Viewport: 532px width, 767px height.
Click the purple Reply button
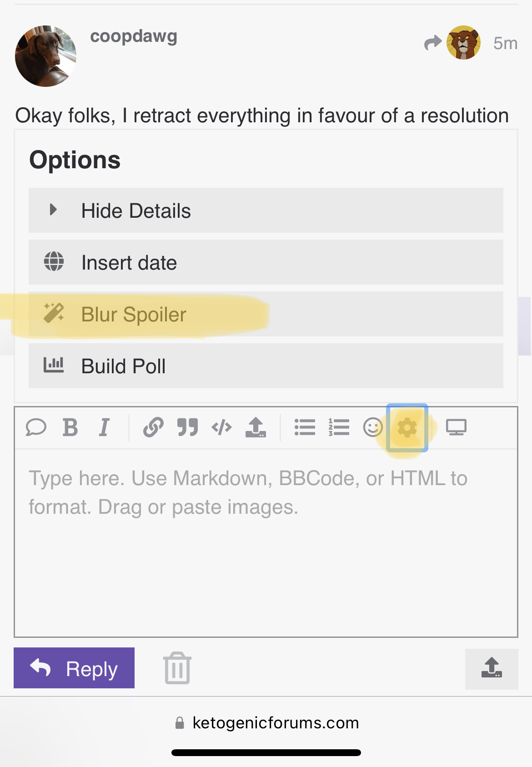(74, 668)
